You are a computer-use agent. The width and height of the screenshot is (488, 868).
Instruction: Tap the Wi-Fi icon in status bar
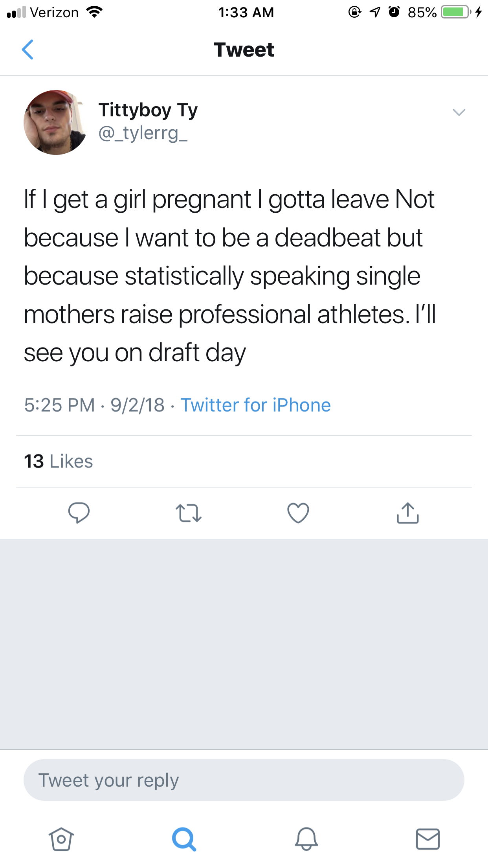(x=94, y=12)
